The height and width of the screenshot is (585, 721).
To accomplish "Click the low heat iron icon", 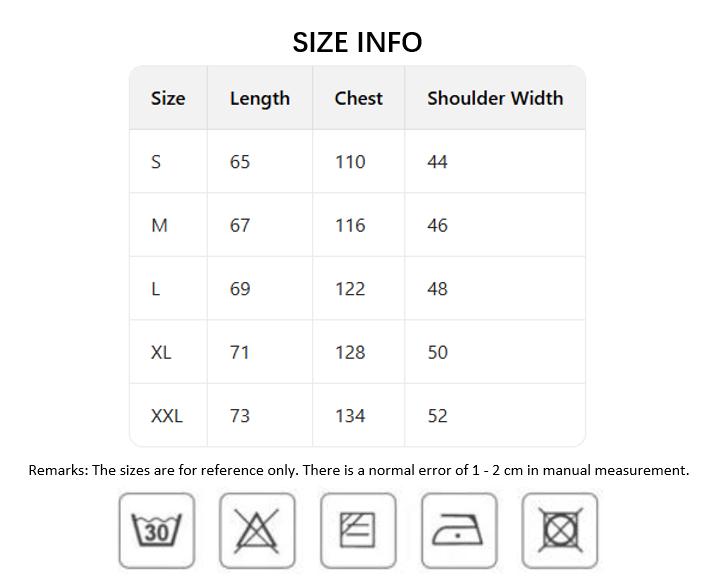I will coord(459,530).
